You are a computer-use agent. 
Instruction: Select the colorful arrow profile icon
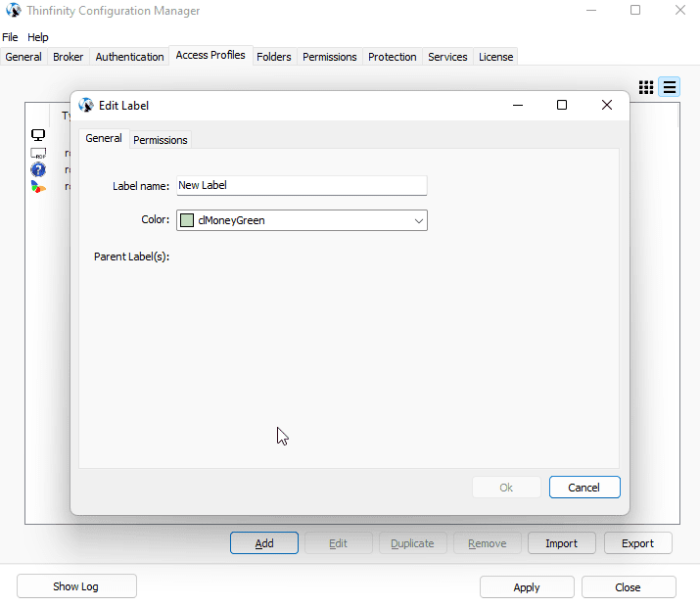click(38, 187)
